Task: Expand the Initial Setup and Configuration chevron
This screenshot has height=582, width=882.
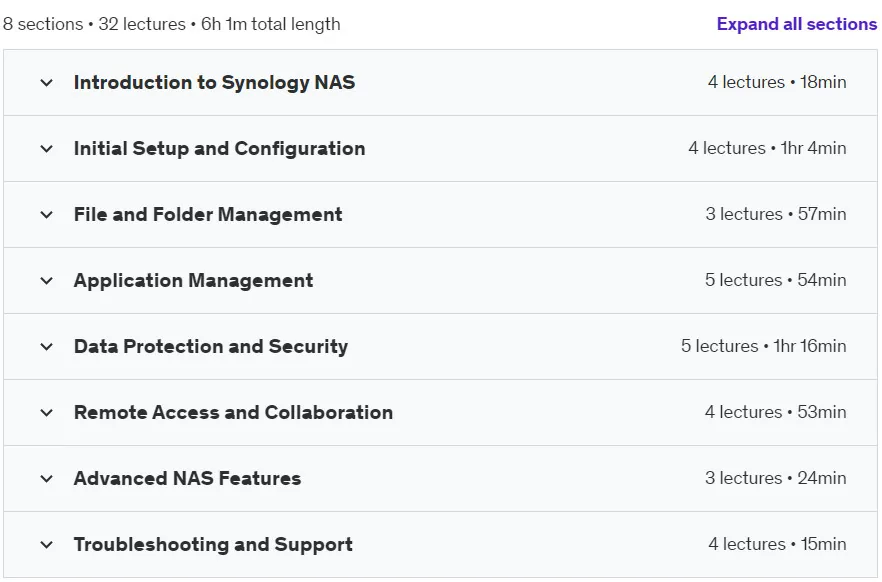Action: (47, 149)
